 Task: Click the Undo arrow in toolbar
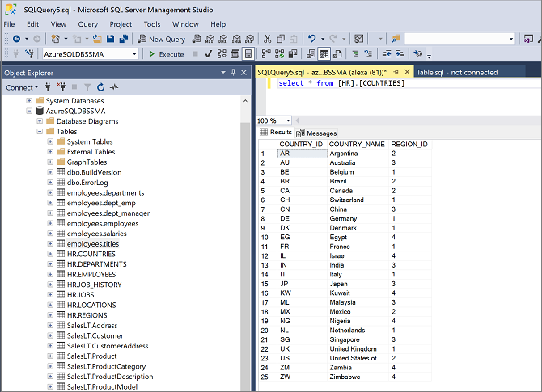tap(311, 39)
